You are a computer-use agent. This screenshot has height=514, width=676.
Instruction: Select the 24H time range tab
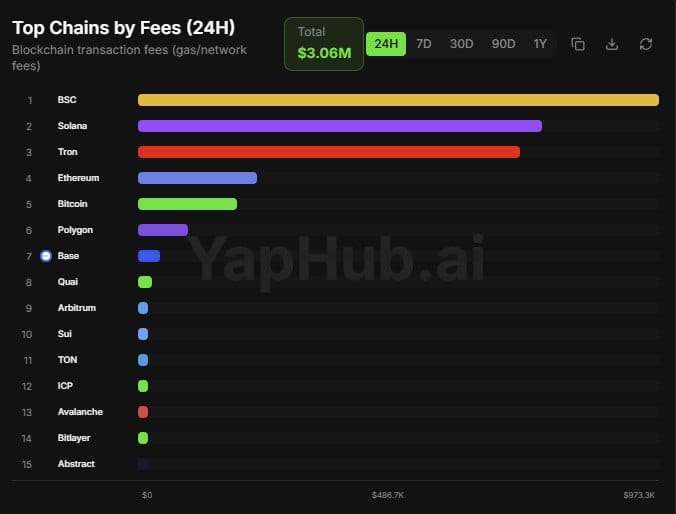coord(386,44)
